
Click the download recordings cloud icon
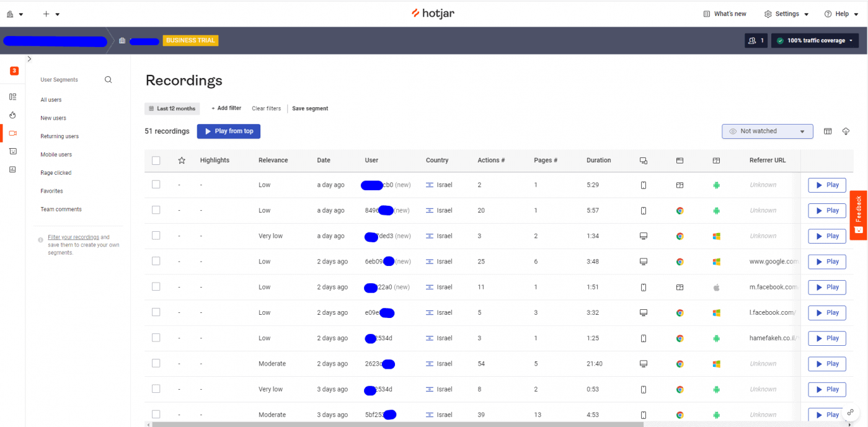[x=846, y=131]
